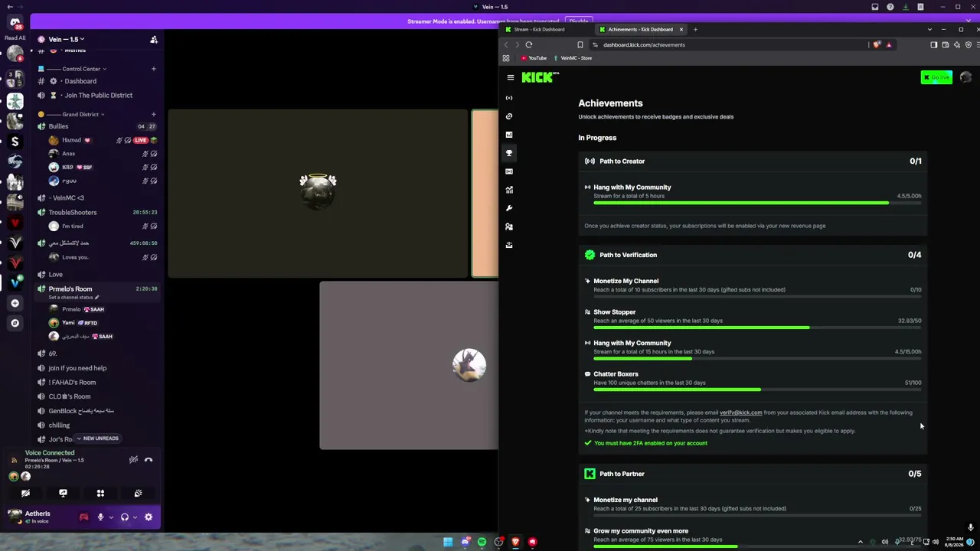Open the YouTube bookmark

point(534,58)
